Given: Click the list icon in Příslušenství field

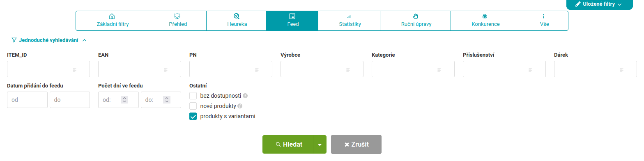Looking at the screenshot, I should (x=531, y=69).
